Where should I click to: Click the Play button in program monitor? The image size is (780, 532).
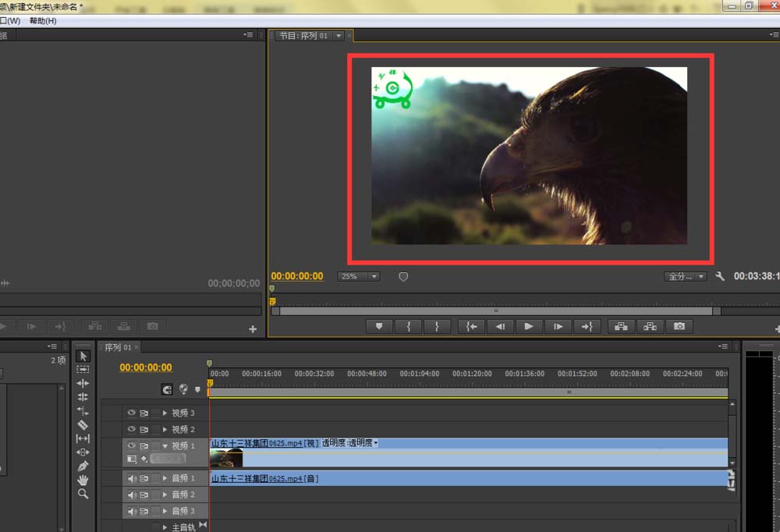click(529, 327)
